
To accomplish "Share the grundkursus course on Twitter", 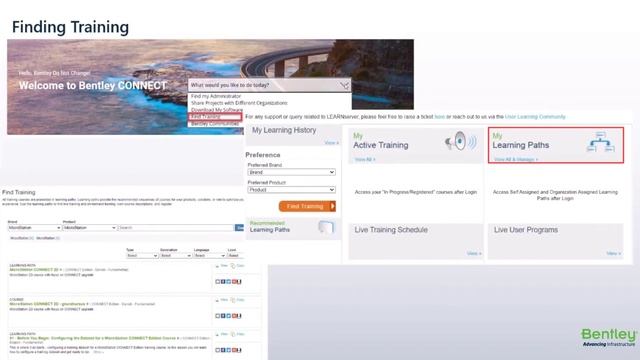I will [x=229, y=316].
